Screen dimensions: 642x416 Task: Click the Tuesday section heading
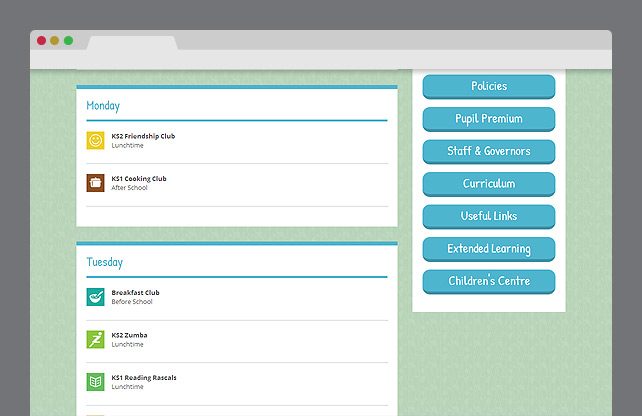point(104,263)
